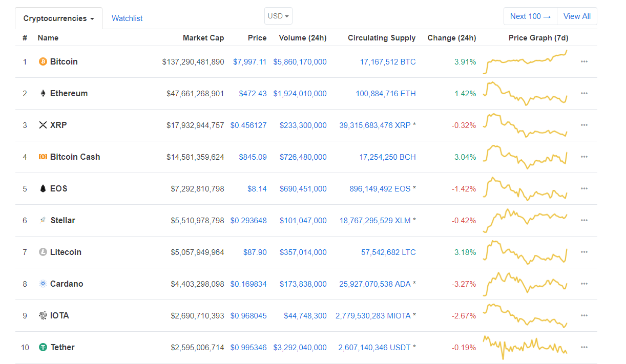This screenshot has width=626, height=364.
Task: Go to the Next 100 page
Action: point(530,16)
